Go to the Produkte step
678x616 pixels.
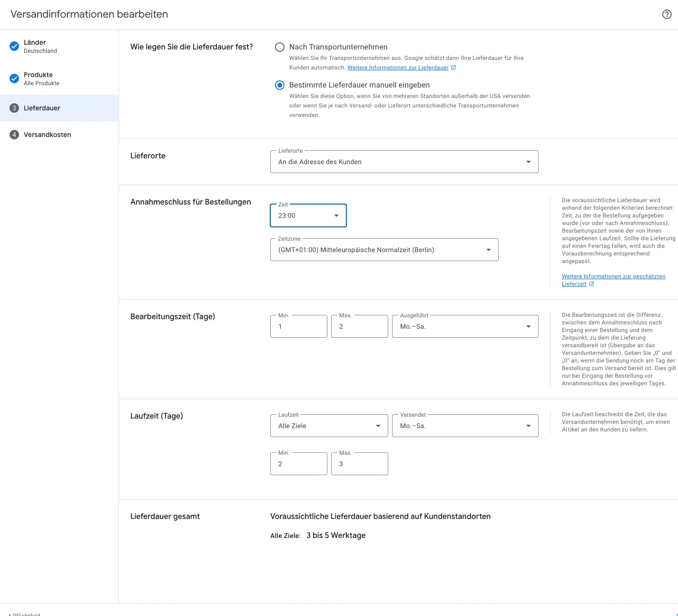click(x=59, y=78)
